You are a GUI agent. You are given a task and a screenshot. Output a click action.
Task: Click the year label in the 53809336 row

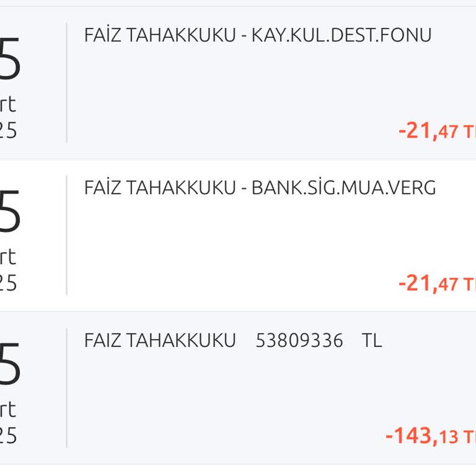pyautogui.click(x=8, y=436)
